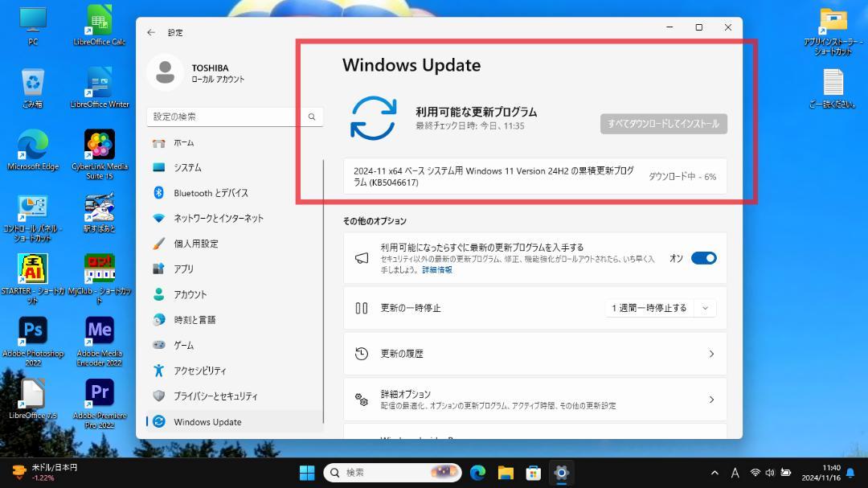Open the Recycle Bin desktop icon

tap(33, 88)
